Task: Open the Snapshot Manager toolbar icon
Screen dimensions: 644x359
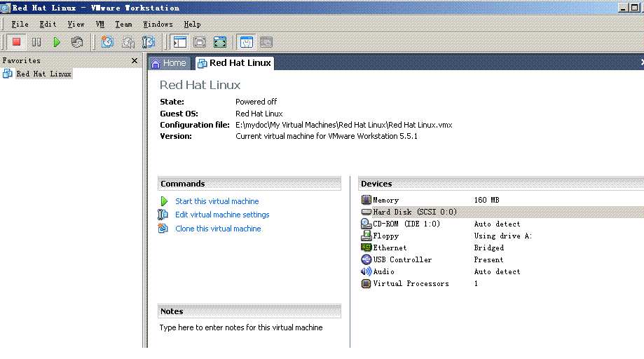Action: (x=149, y=42)
